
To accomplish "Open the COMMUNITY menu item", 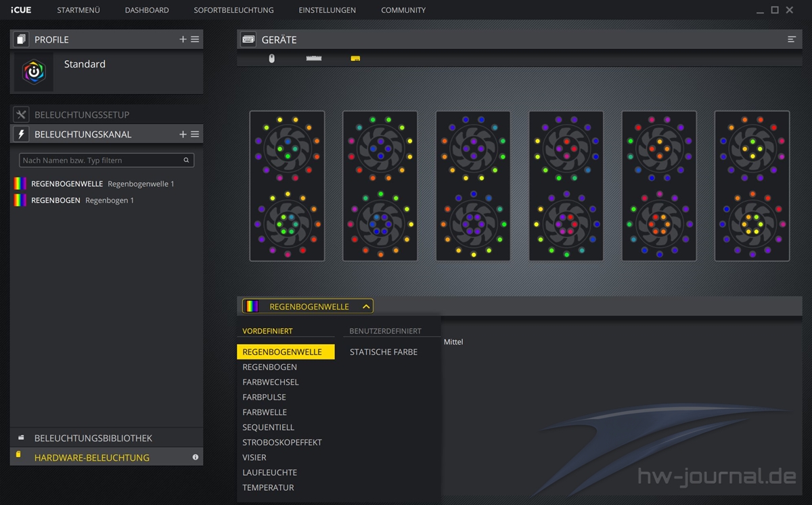I will click(x=403, y=10).
